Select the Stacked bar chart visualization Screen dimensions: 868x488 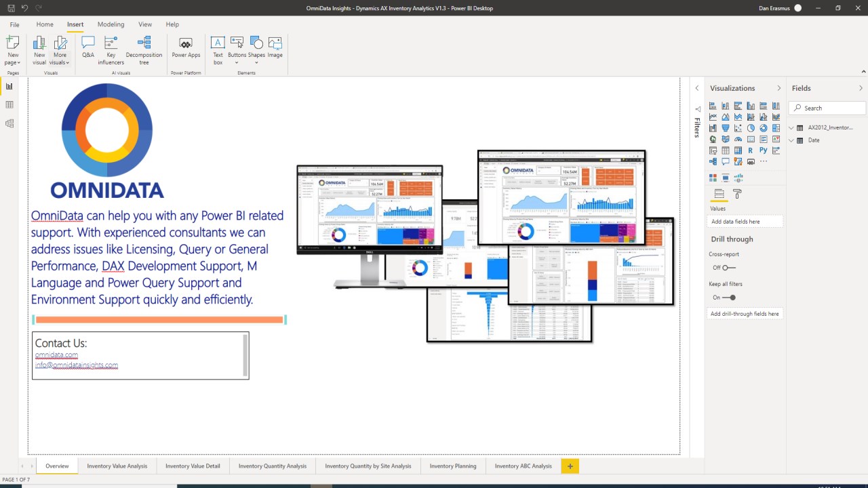coord(713,106)
